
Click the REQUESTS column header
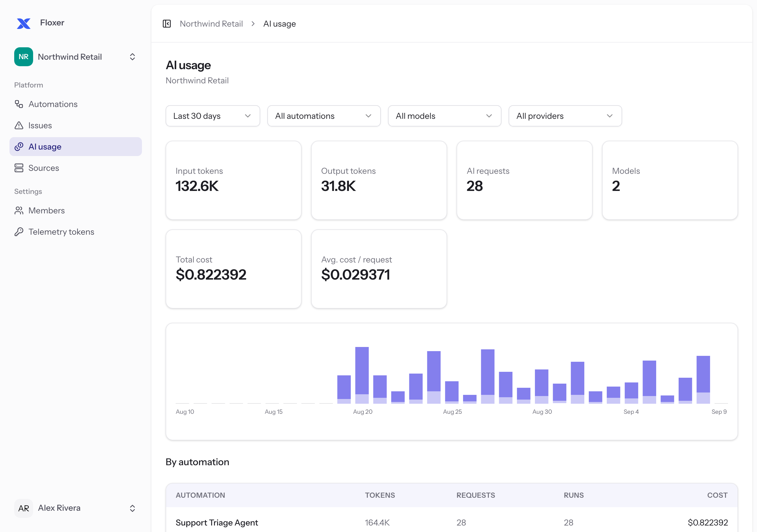pyautogui.click(x=475, y=495)
